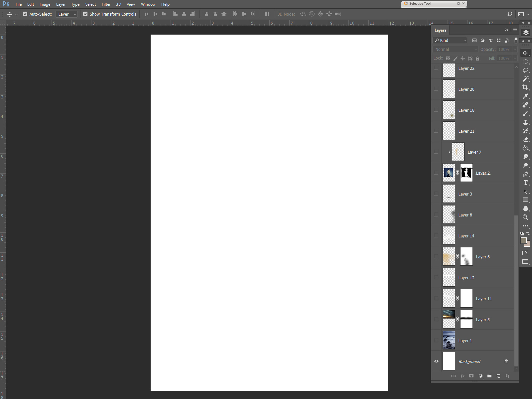The height and width of the screenshot is (399, 532).
Task: Select the Hand tool
Action: pos(525,208)
